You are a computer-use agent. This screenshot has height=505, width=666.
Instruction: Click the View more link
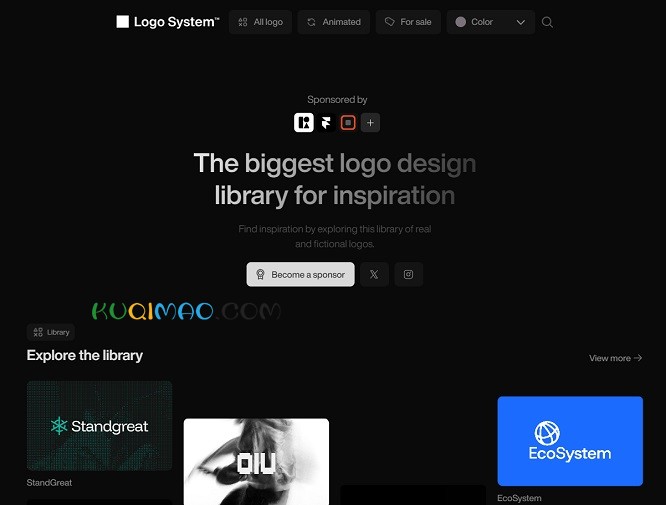pos(615,358)
